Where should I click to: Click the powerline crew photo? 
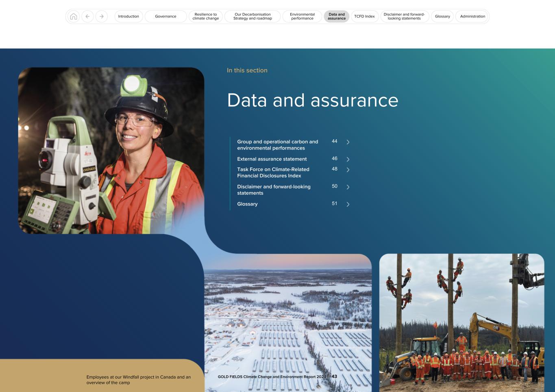(461, 321)
